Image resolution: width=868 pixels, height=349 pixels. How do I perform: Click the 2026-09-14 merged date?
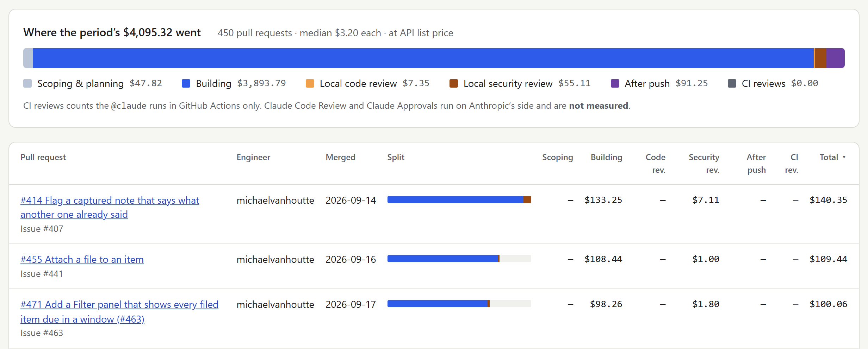351,200
